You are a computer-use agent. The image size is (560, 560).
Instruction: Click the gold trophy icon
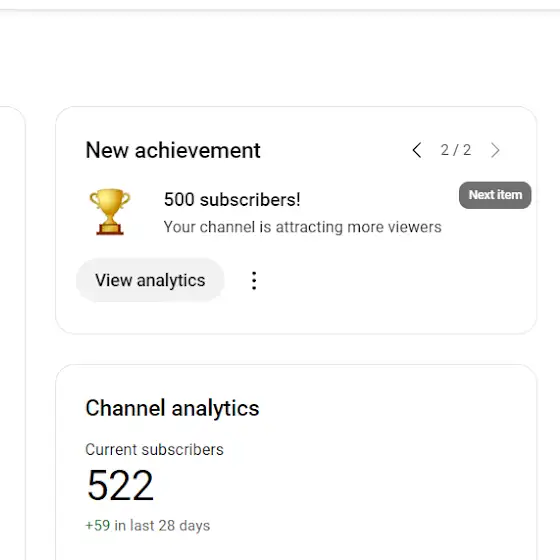click(x=110, y=212)
